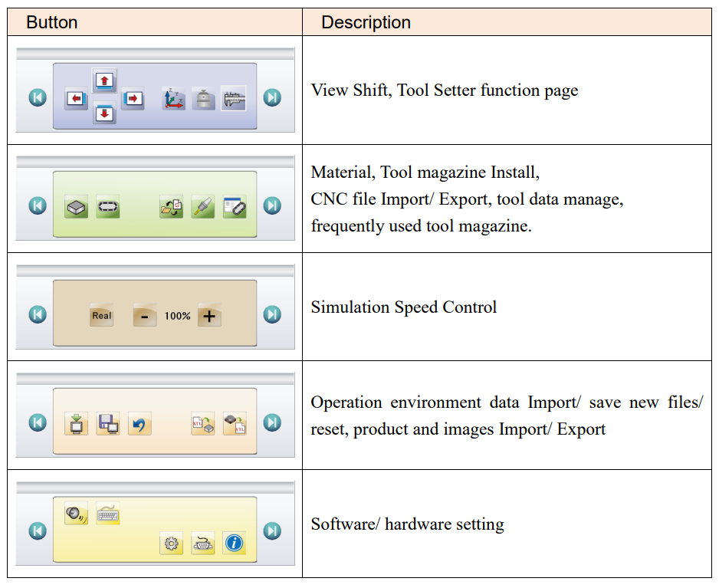Click the blue information icon

pyautogui.click(x=235, y=544)
